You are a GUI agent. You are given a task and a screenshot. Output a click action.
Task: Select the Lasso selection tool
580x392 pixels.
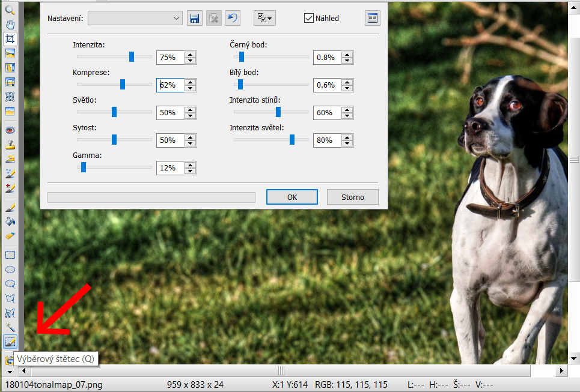click(10, 284)
